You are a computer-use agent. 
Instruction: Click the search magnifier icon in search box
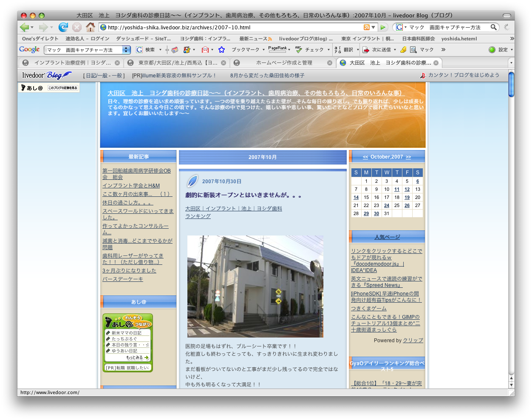click(493, 27)
